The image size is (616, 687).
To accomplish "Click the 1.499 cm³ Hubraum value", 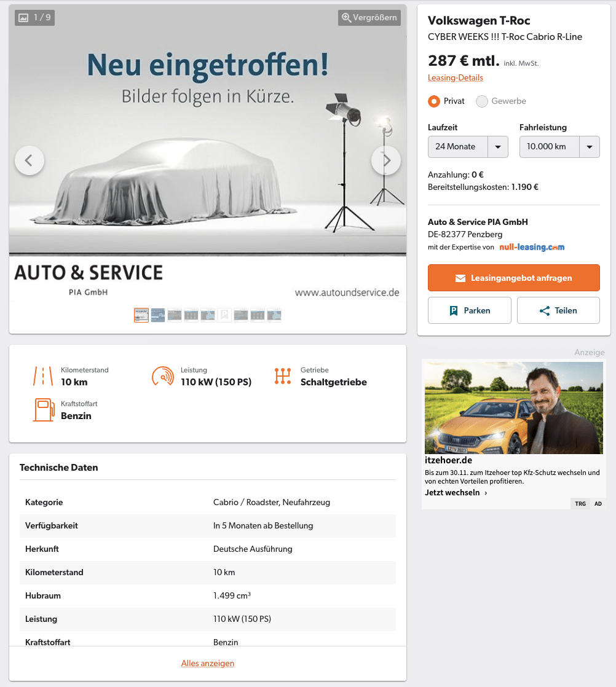I will pos(232,596).
